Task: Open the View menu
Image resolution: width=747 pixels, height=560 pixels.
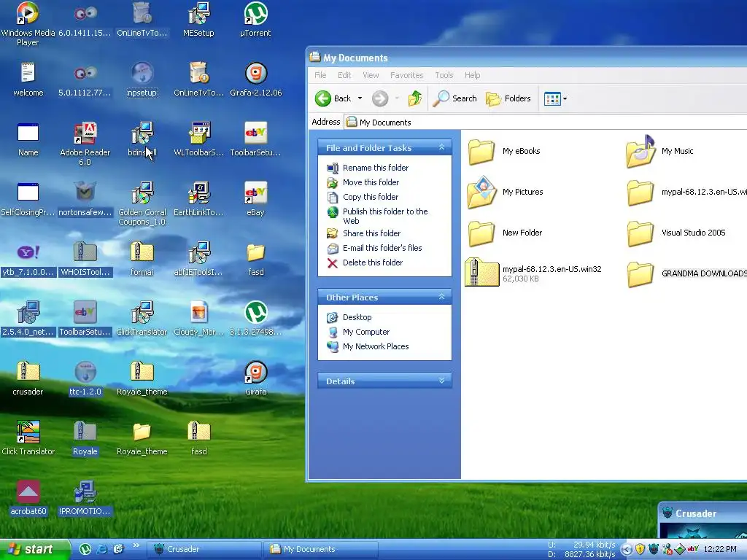Action: tap(371, 75)
